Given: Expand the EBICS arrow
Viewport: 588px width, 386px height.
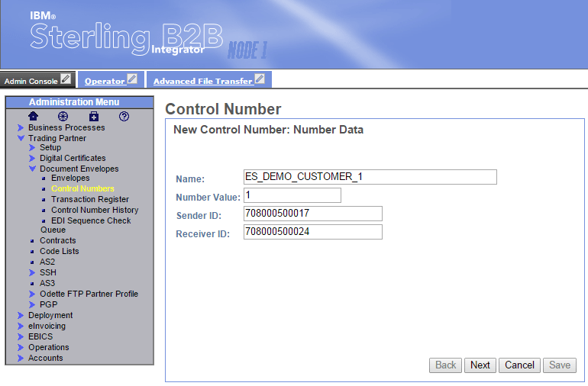Looking at the screenshot, I should coord(21,336).
